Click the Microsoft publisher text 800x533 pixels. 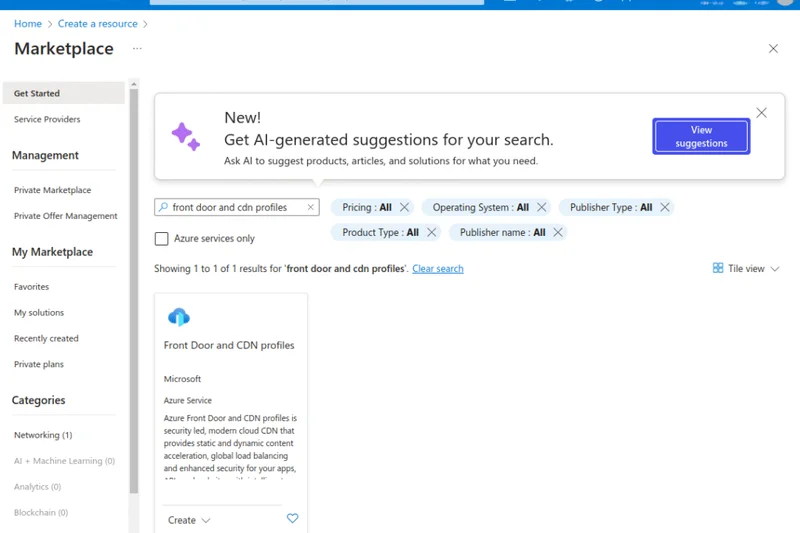[x=182, y=379]
